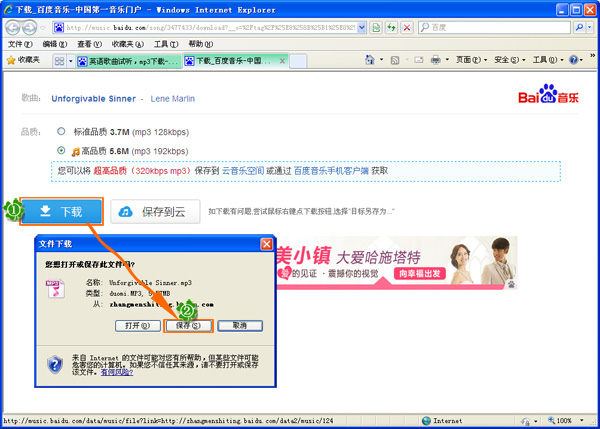Click the Home page icon
Screen dimensions: 600x429
pos(370,60)
